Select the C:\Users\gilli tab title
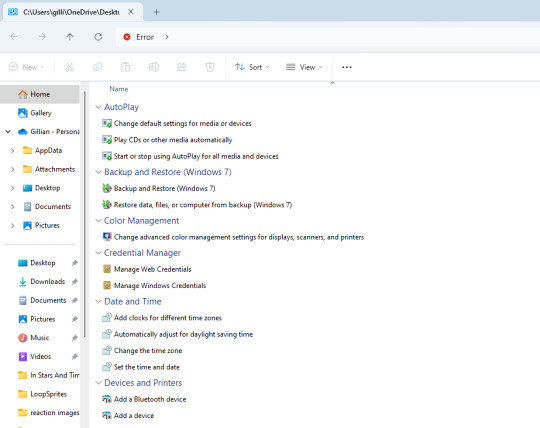This screenshot has width=540, height=428. 71,12
